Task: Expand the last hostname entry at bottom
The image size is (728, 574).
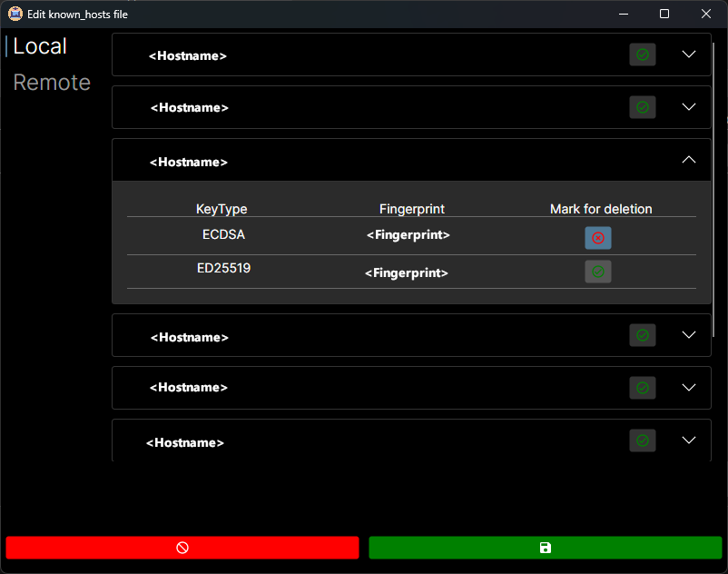Action: click(689, 440)
